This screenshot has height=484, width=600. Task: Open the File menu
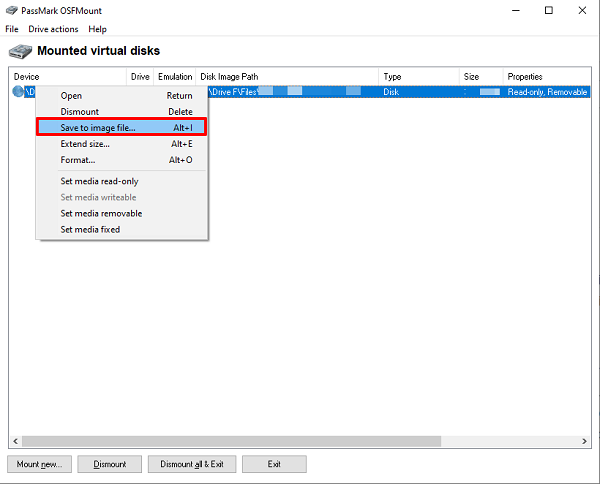point(12,29)
